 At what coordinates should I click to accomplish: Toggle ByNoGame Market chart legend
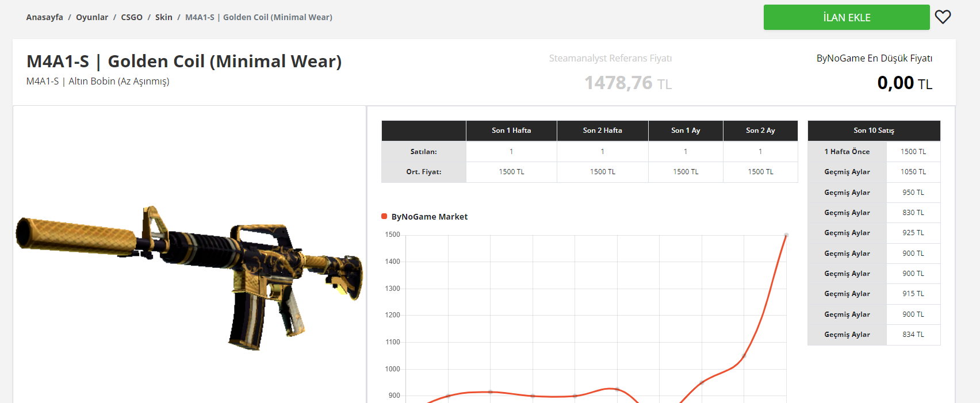[x=424, y=217]
